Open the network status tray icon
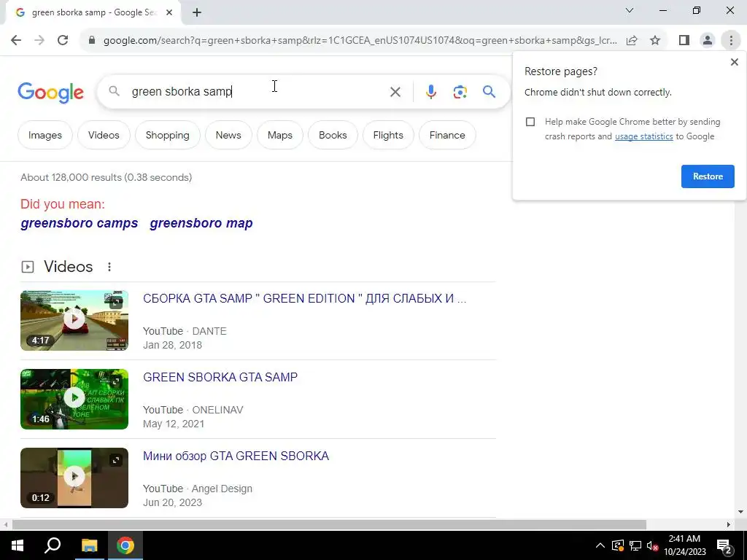 click(635, 545)
